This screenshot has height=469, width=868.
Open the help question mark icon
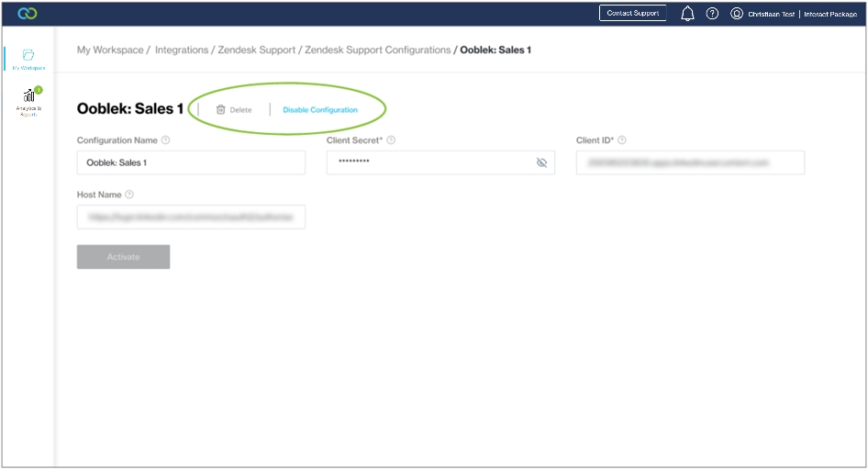712,14
